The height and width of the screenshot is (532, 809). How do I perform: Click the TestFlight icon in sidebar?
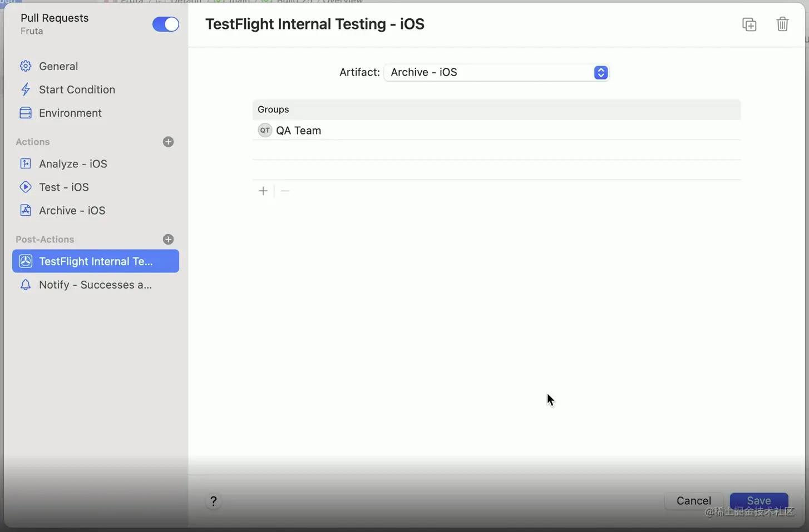pos(26,261)
